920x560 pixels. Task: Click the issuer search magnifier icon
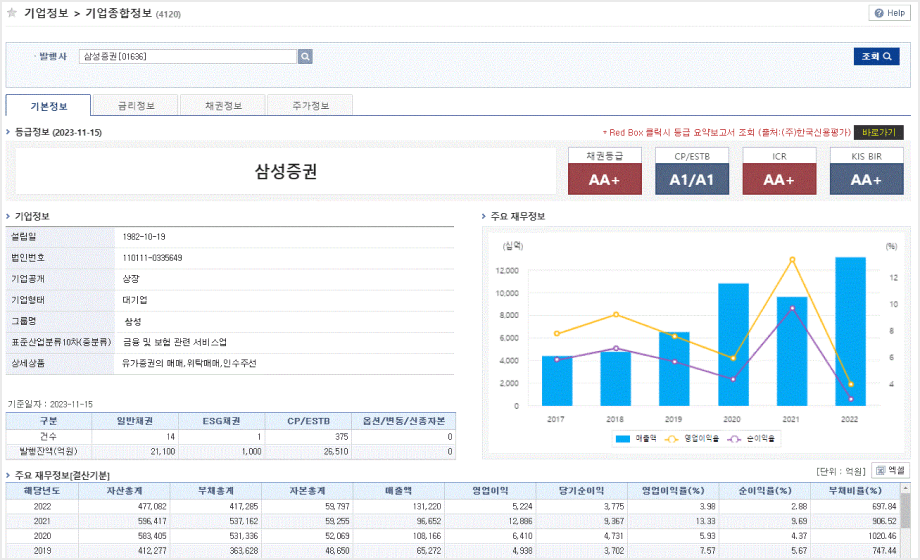[305, 56]
